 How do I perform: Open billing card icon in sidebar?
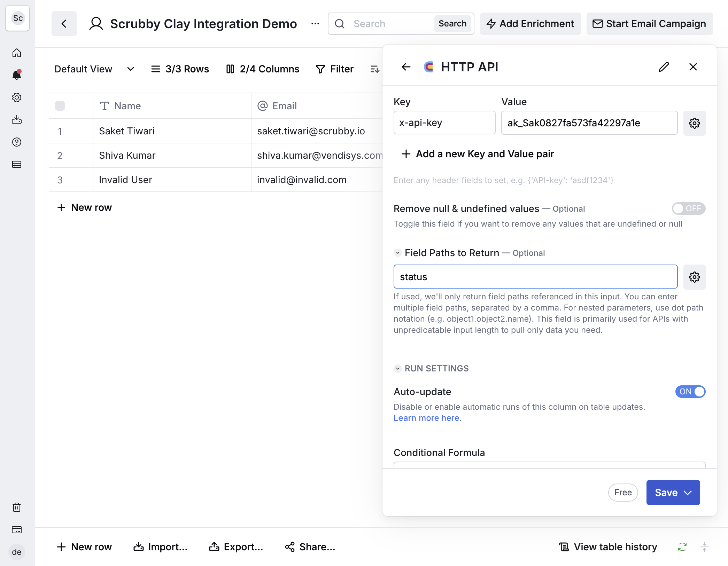pos(17,530)
